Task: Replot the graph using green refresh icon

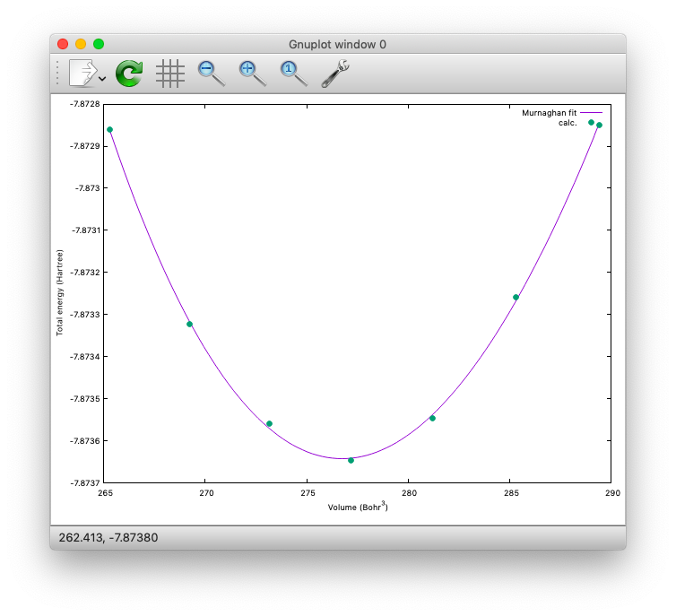Action: coord(129,74)
